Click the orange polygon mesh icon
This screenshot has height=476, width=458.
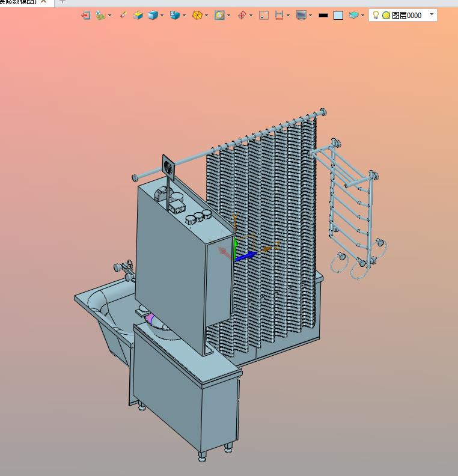(197, 15)
